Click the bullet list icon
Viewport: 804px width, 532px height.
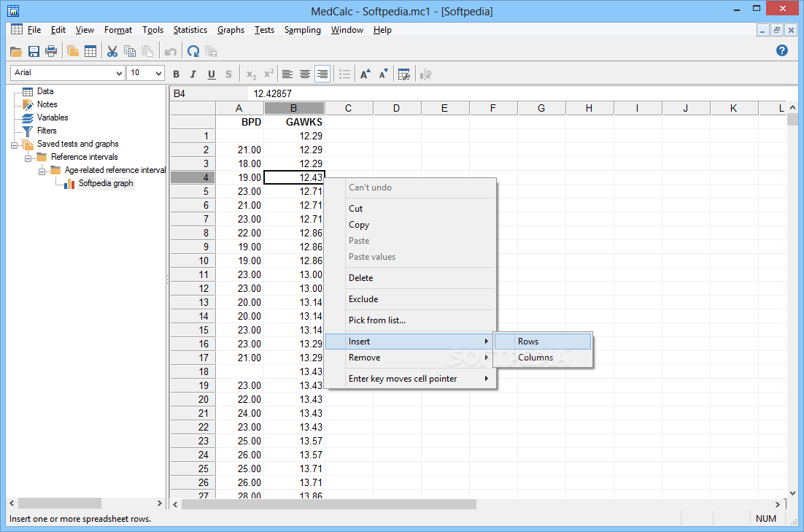click(344, 74)
